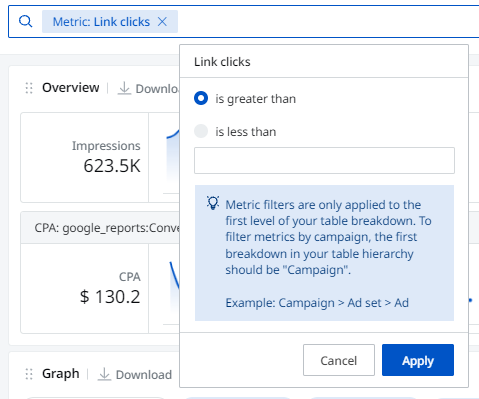Click the Impressions 623.5K value
The image size is (479, 399).
tap(112, 166)
